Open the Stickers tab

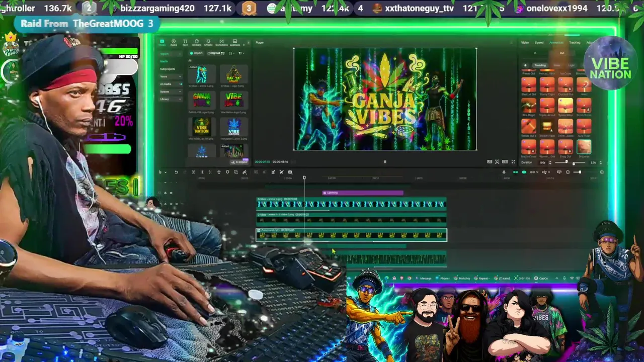pyautogui.click(x=197, y=43)
